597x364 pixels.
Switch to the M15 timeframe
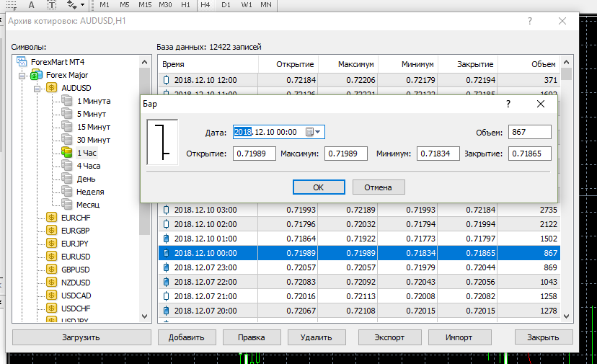point(145,5)
